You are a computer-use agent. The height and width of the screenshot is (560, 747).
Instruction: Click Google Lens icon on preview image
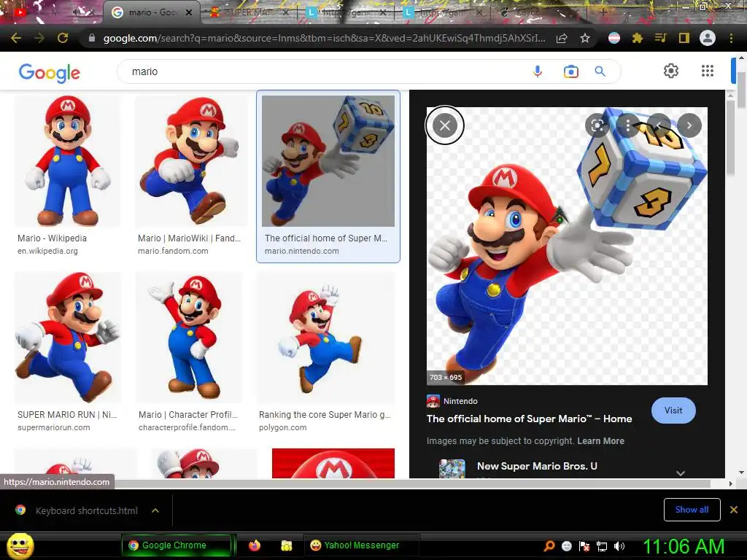[597, 125]
